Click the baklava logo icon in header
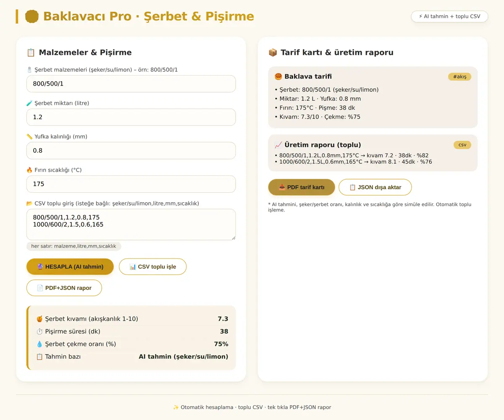 click(32, 16)
